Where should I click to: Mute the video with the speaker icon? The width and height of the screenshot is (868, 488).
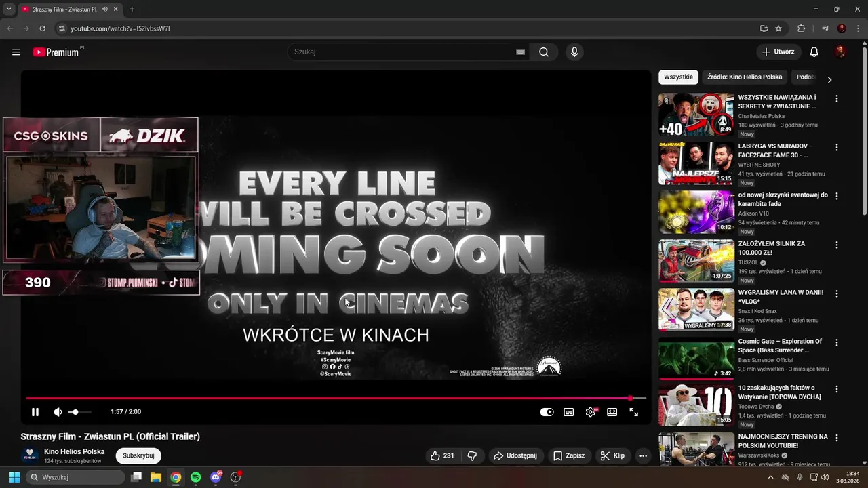[58, 412]
